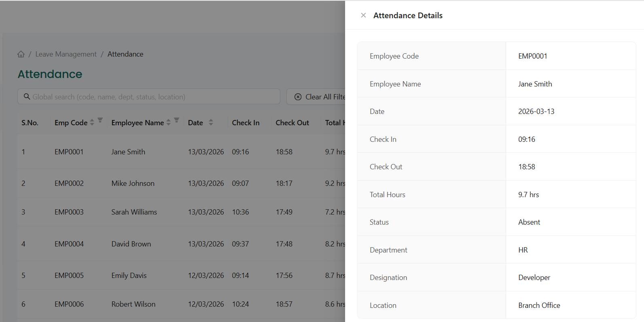Screen dimensions: 644x322
Task: Select the Mike Johnson attendance row
Action: [x=133, y=183]
